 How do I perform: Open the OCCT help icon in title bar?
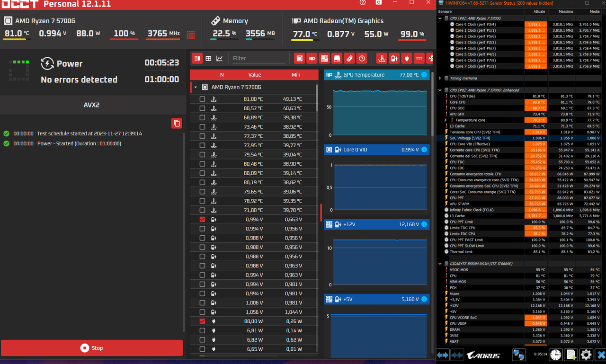tap(363, 3)
